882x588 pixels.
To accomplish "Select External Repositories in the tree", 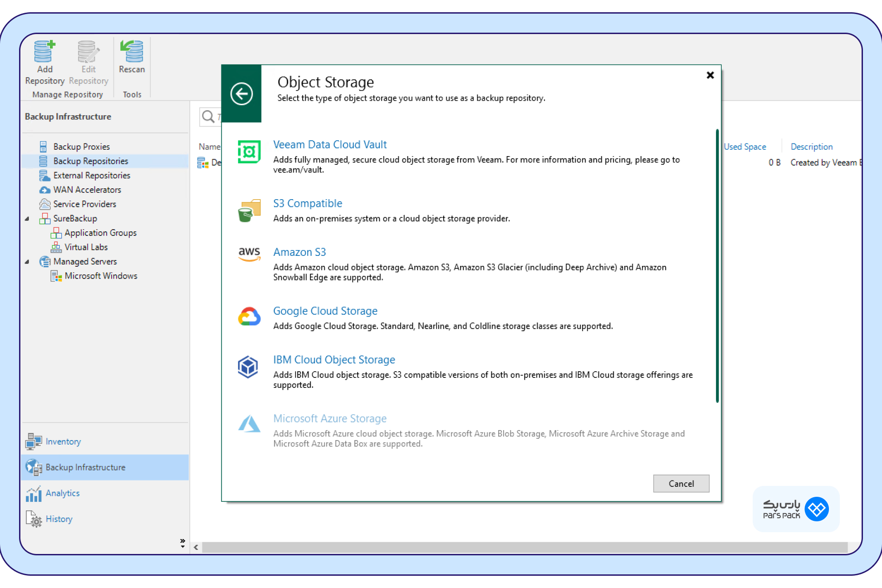I will click(x=92, y=175).
